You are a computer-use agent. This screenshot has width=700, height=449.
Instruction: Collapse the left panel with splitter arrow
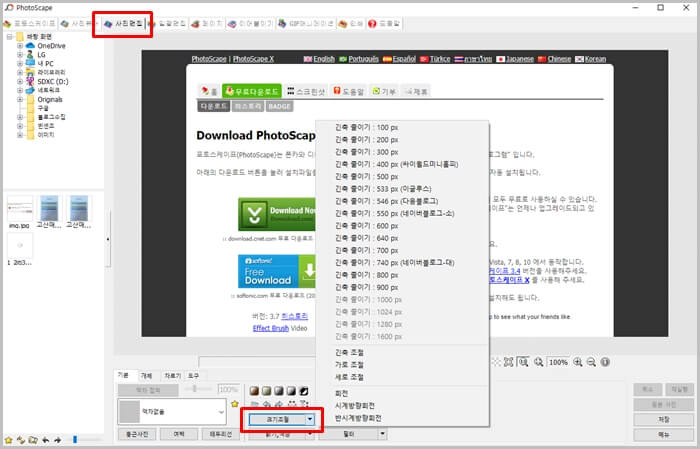[x=108, y=239]
